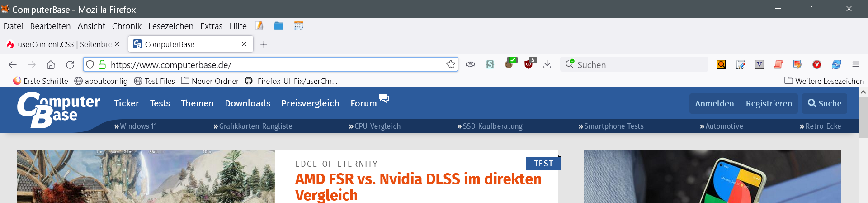The width and height of the screenshot is (868, 203).
Task: Bookmark this page with the star
Action: tap(451, 64)
